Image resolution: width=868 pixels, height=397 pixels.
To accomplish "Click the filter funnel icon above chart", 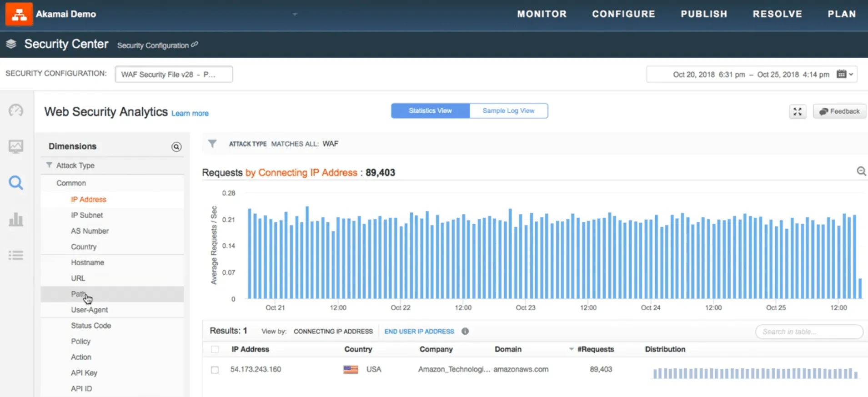I will click(x=212, y=144).
